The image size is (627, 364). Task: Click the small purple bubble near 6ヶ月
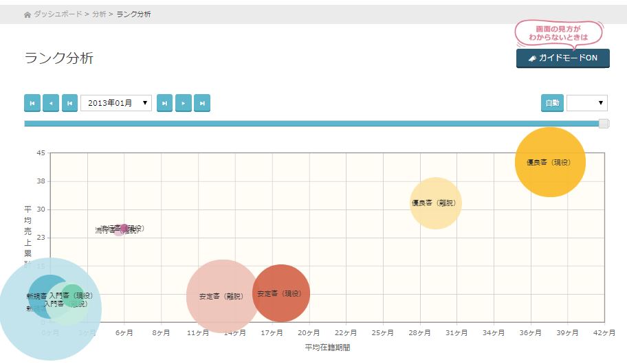[x=124, y=228]
